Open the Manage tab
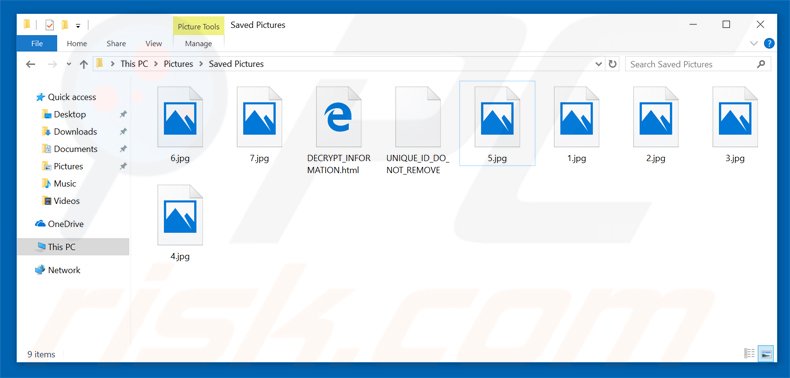The height and width of the screenshot is (378, 790). pos(199,43)
